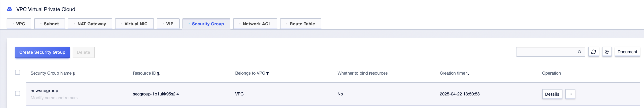Sort by Resource ID
The width and height of the screenshot is (644, 108).
coord(158,74)
